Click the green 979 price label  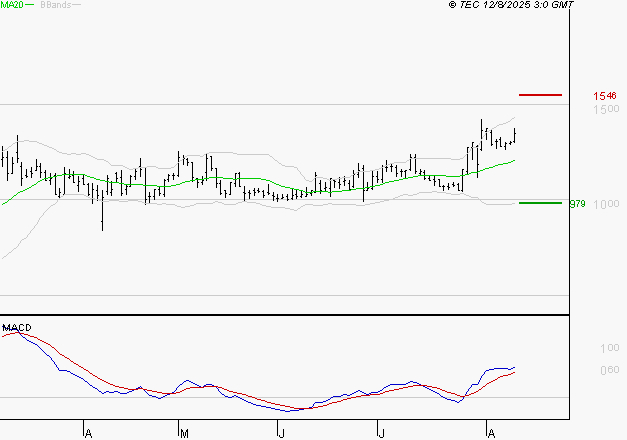tap(577, 204)
